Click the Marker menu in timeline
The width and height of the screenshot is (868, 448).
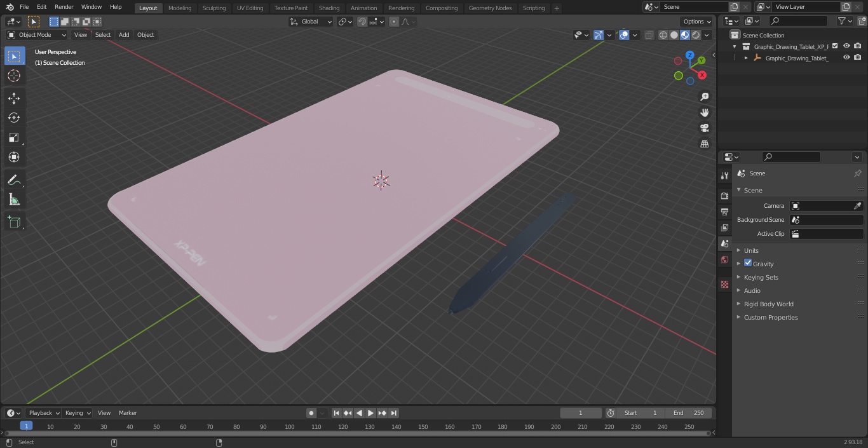[x=128, y=413]
